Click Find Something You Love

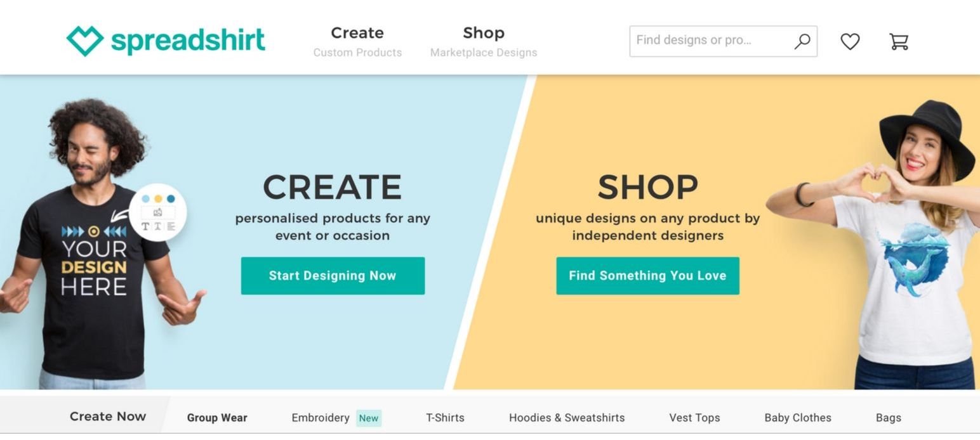[x=647, y=276]
